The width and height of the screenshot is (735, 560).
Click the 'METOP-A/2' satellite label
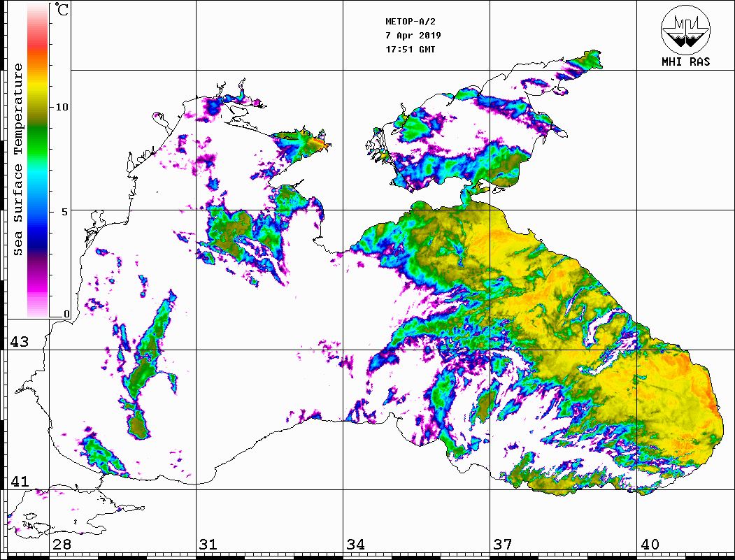point(411,22)
